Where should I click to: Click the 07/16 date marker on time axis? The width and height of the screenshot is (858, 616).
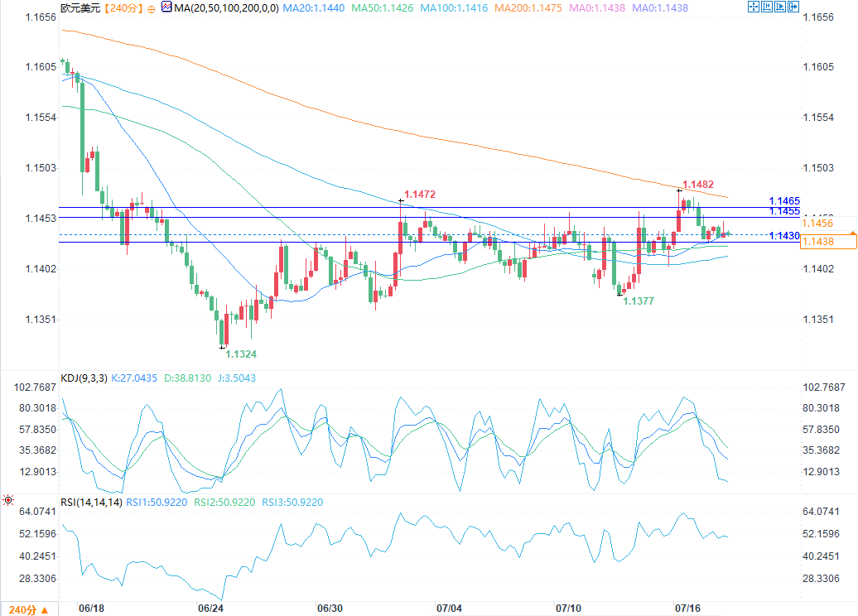coord(687,609)
